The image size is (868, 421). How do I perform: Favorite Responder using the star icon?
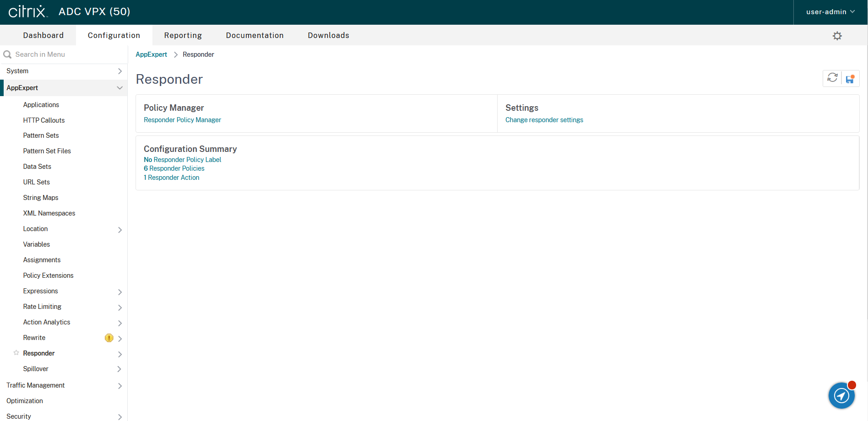[16, 353]
